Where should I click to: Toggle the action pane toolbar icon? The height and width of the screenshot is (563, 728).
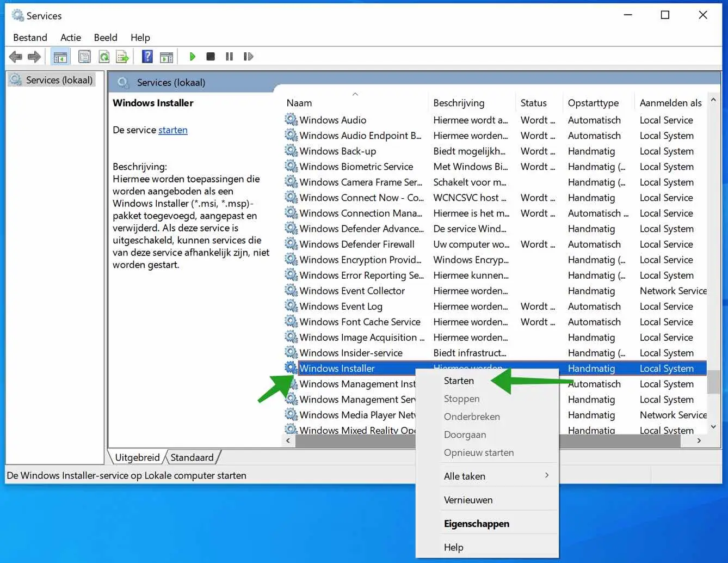(166, 57)
